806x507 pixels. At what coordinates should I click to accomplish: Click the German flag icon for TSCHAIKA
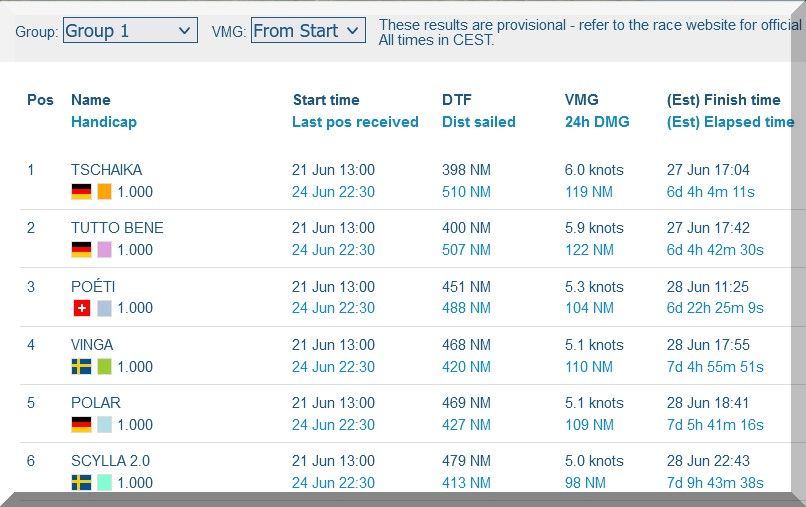pos(81,192)
